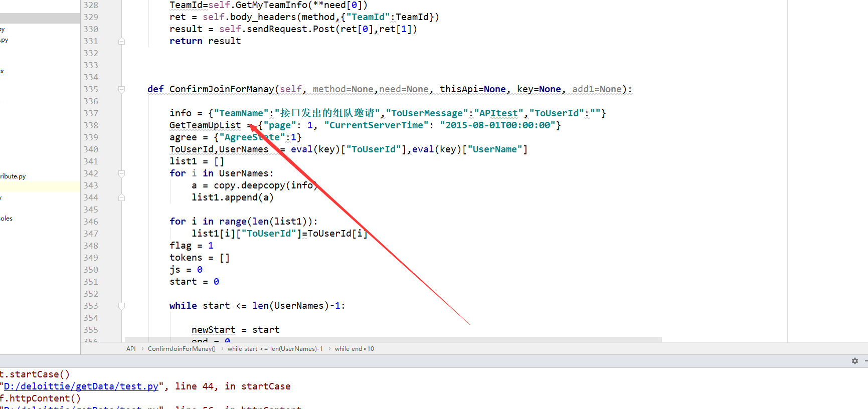
Task: Click 'f.httpContent()' line in console output
Action: point(40,398)
